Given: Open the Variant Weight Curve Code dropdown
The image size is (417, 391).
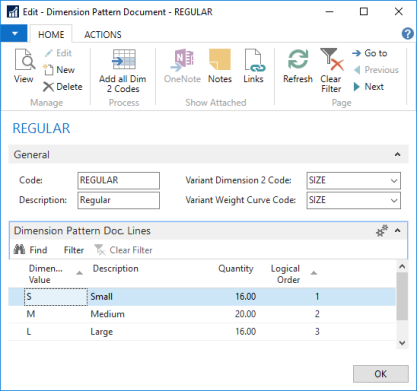Looking at the screenshot, I should pyautogui.click(x=394, y=201).
